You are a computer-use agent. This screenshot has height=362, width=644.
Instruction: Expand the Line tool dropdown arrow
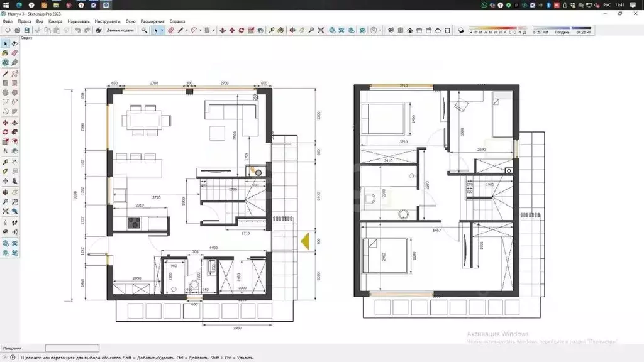186,30
